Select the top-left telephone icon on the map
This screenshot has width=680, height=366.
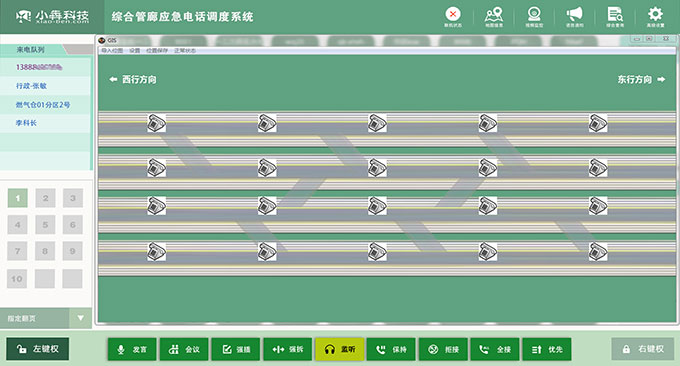[157, 123]
